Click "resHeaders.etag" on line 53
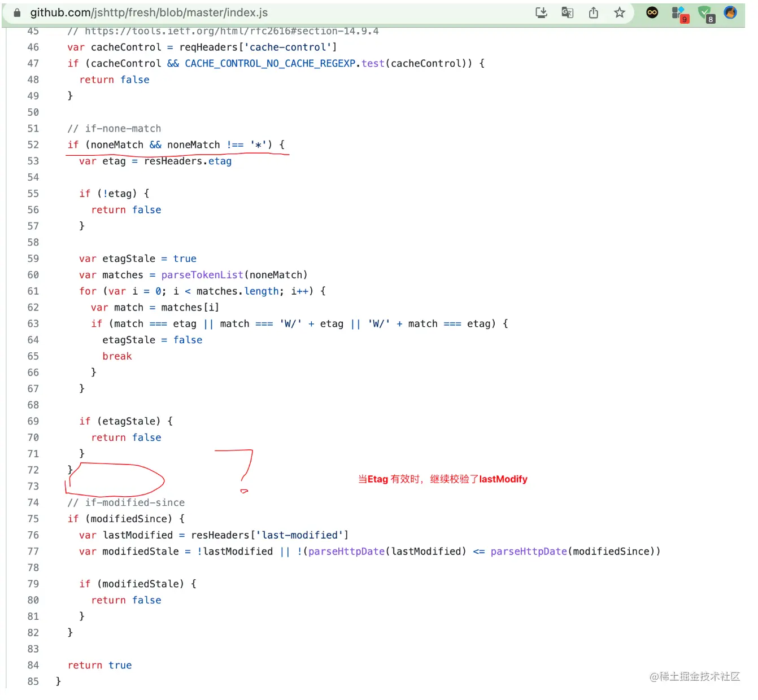This screenshot has width=758, height=700. 188,161
